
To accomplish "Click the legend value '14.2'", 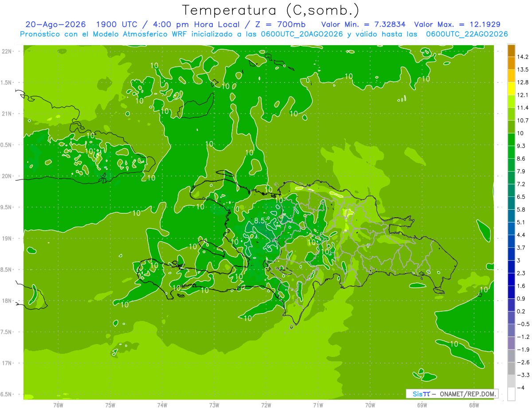I will pyautogui.click(x=523, y=57).
